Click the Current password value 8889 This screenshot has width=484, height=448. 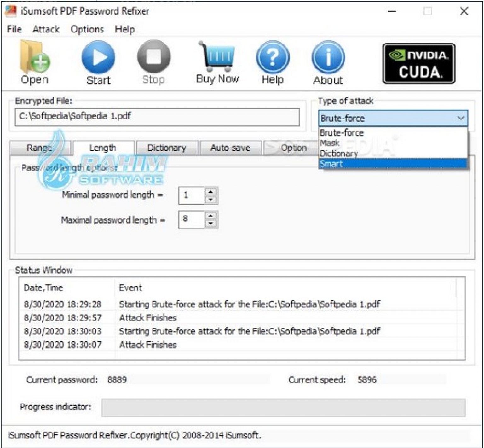coord(117,380)
